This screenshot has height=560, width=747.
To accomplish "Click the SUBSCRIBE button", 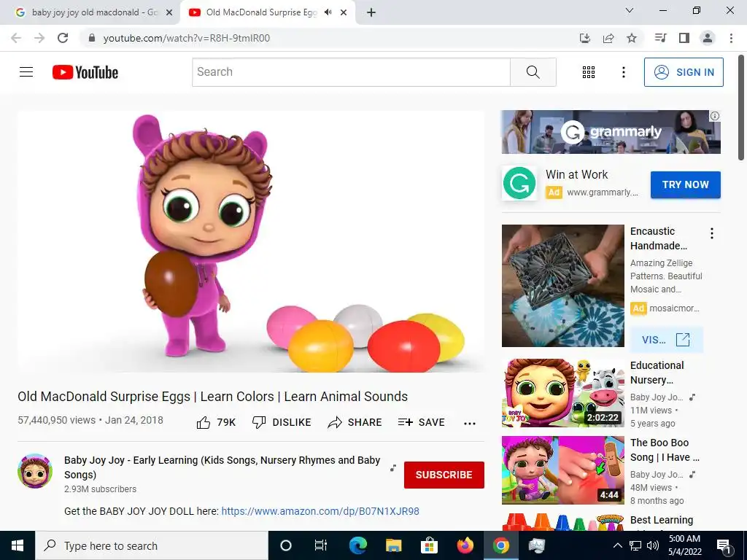I will [x=444, y=475].
